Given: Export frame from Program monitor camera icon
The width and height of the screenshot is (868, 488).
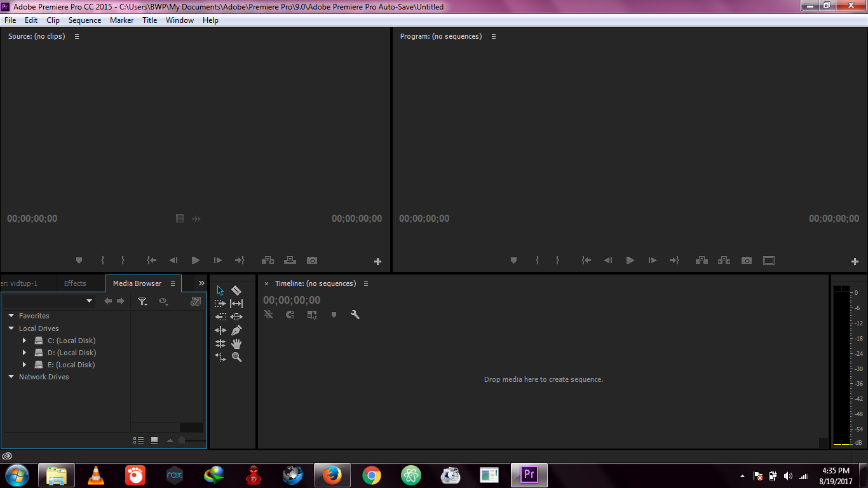Looking at the screenshot, I should [x=747, y=261].
